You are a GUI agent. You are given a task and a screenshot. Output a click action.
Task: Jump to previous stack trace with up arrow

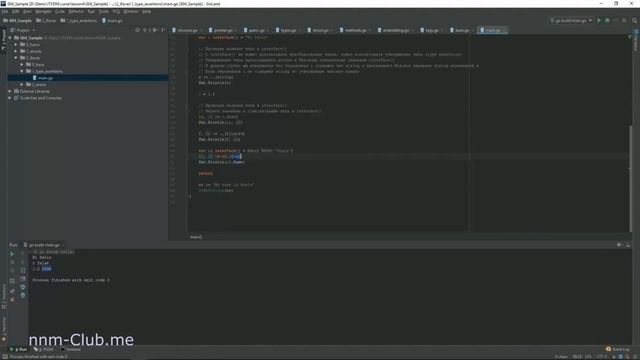[23, 254]
